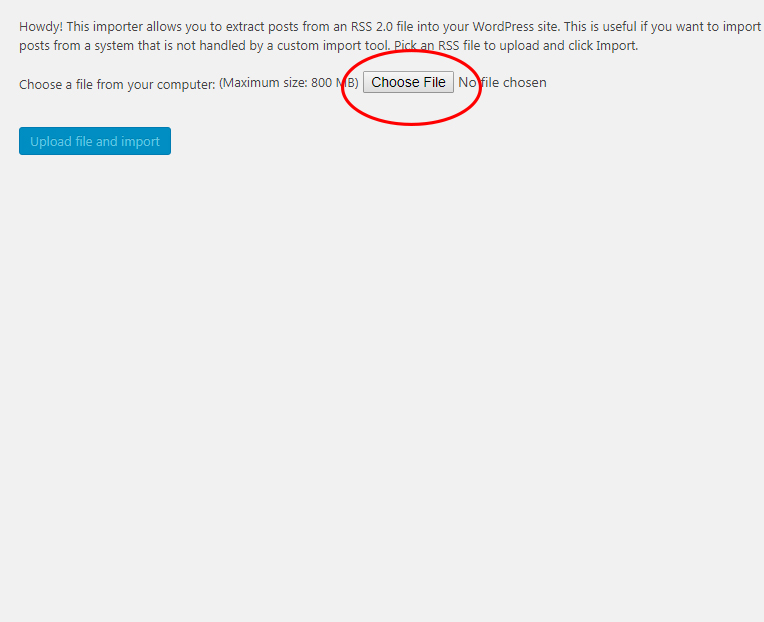Viewport: 764px width, 622px height.
Task: Click the '(Maximum size: 800 MB)' text
Action: [x=289, y=83]
